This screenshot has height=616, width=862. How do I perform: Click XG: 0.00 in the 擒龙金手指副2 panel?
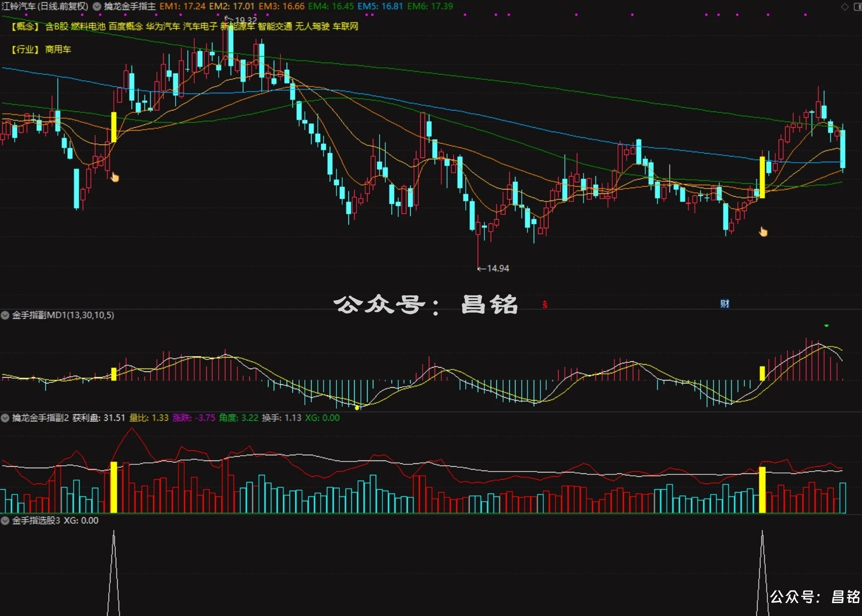323,418
